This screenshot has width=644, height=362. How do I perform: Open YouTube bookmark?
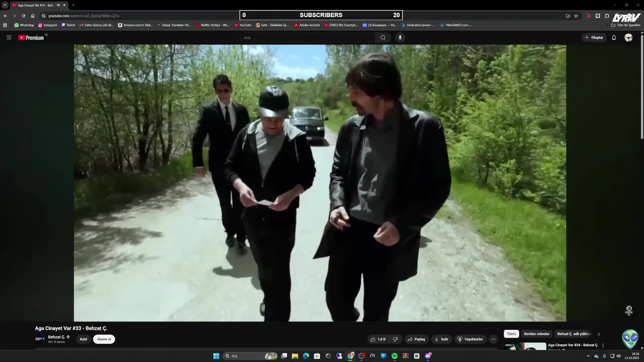(243, 25)
